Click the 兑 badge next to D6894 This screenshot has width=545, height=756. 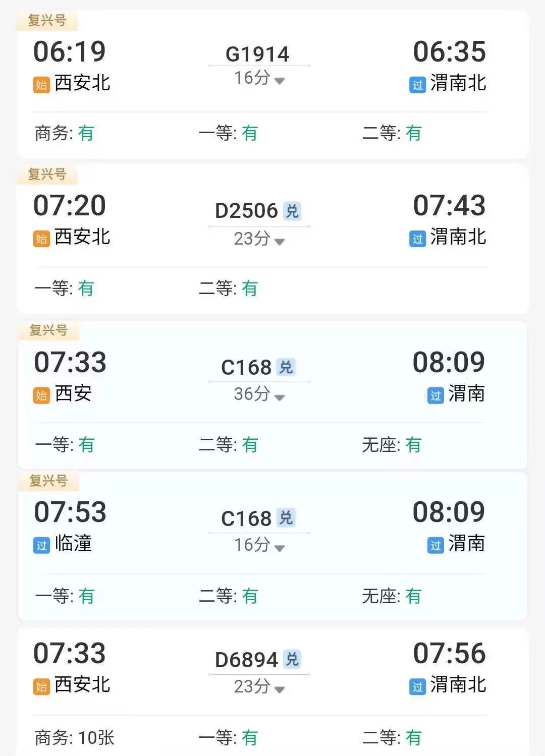point(292,659)
